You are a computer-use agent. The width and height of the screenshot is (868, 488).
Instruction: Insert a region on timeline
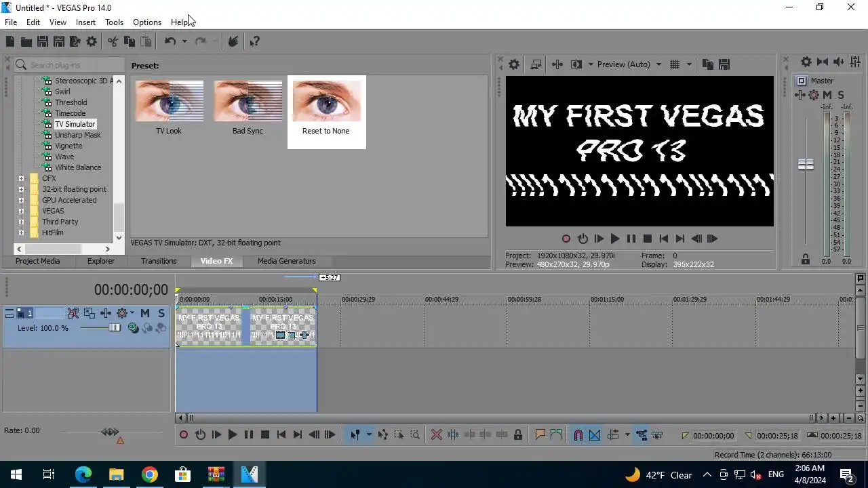pyautogui.click(x=557, y=435)
